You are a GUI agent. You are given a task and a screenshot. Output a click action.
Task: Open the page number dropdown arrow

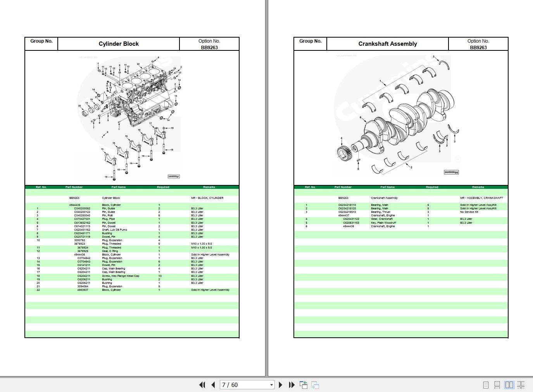coord(271,385)
